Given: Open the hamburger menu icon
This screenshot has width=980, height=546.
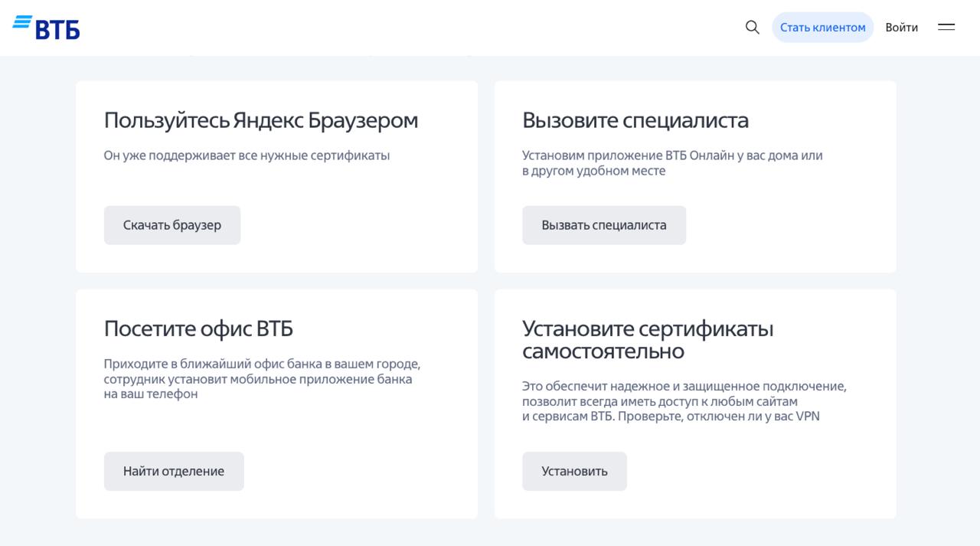Looking at the screenshot, I should click(946, 28).
